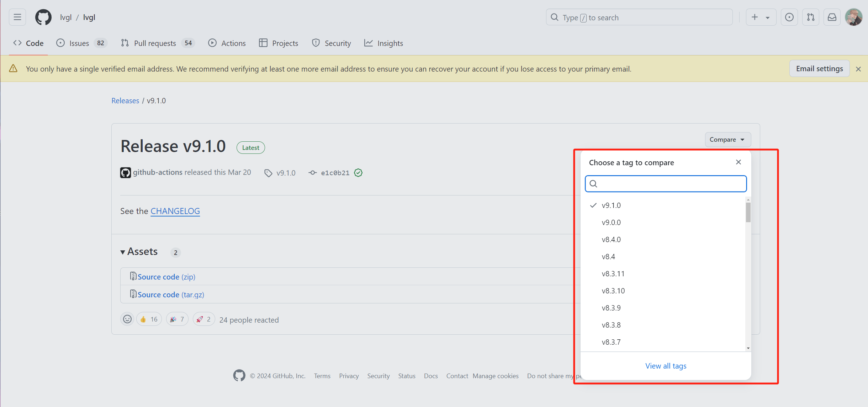
Task: Click the github-actions avatar icon
Action: [x=125, y=173]
